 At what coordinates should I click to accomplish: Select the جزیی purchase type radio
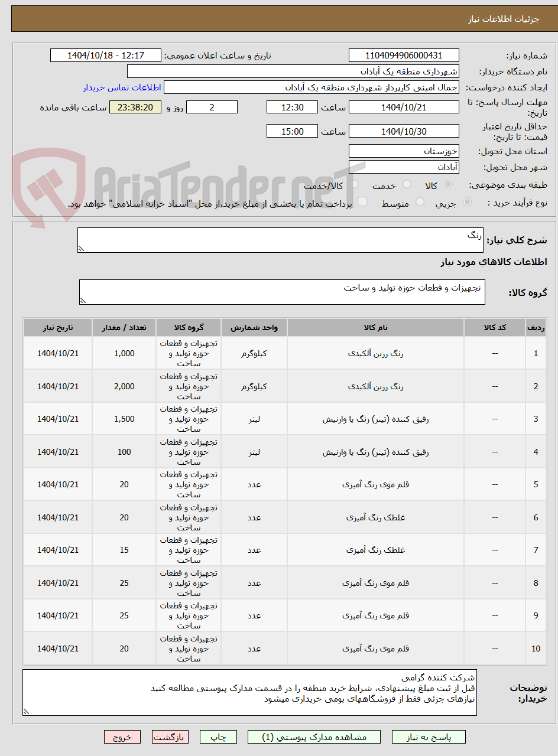[467, 202]
